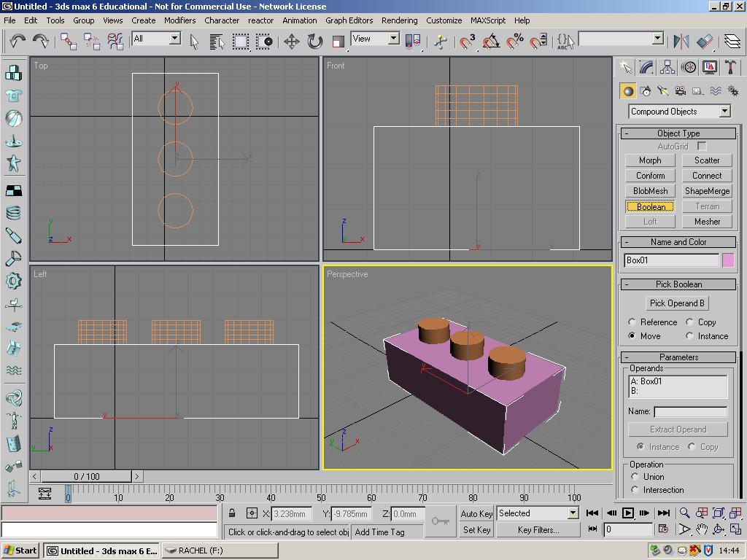This screenshot has height=560, width=747.
Task: Enable the AutoGrid checkbox
Action: pos(701,146)
